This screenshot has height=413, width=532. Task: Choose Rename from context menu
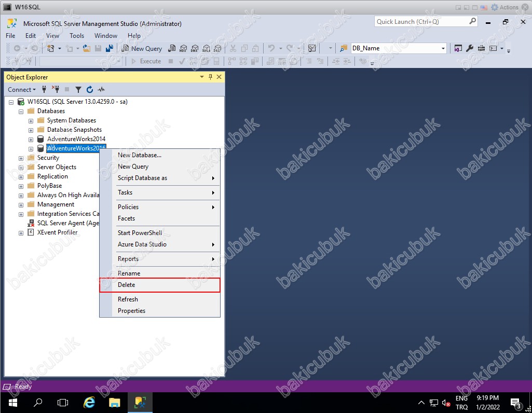pyautogui.click(x=160, y=273)
